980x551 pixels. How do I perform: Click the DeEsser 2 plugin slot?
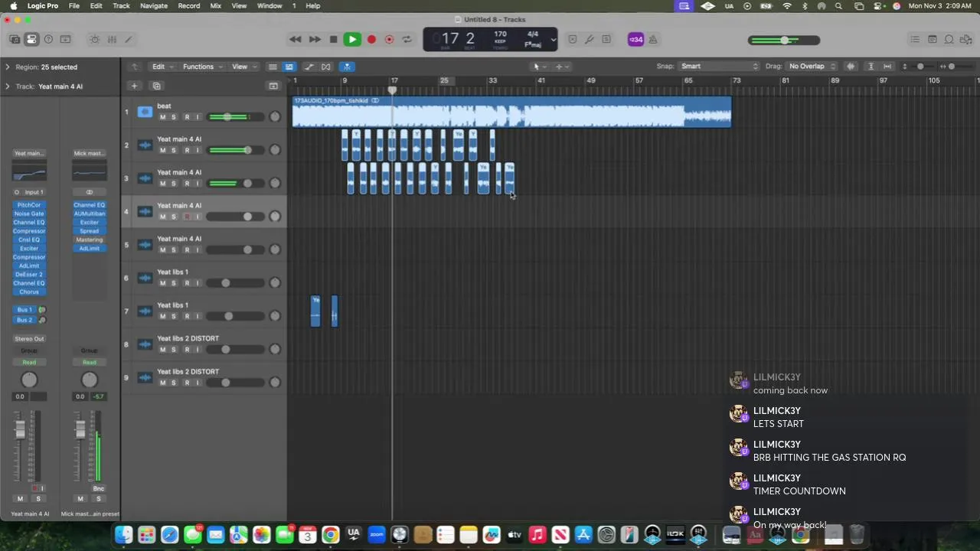(x=29, y=274)
